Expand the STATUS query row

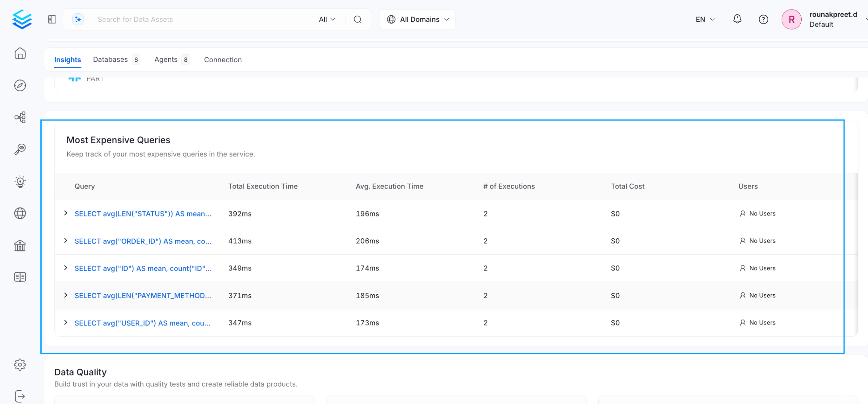click(x=66, y=213)
